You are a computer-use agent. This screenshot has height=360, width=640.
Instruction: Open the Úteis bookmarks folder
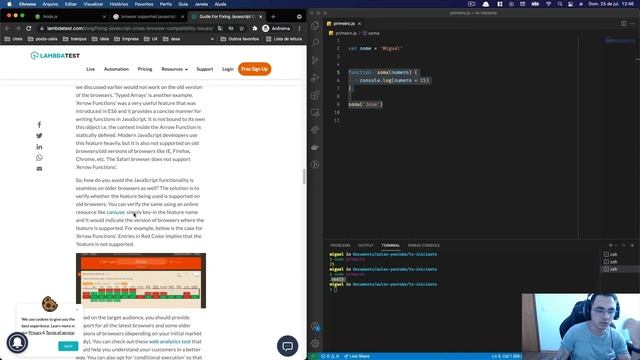coord(13,39)
